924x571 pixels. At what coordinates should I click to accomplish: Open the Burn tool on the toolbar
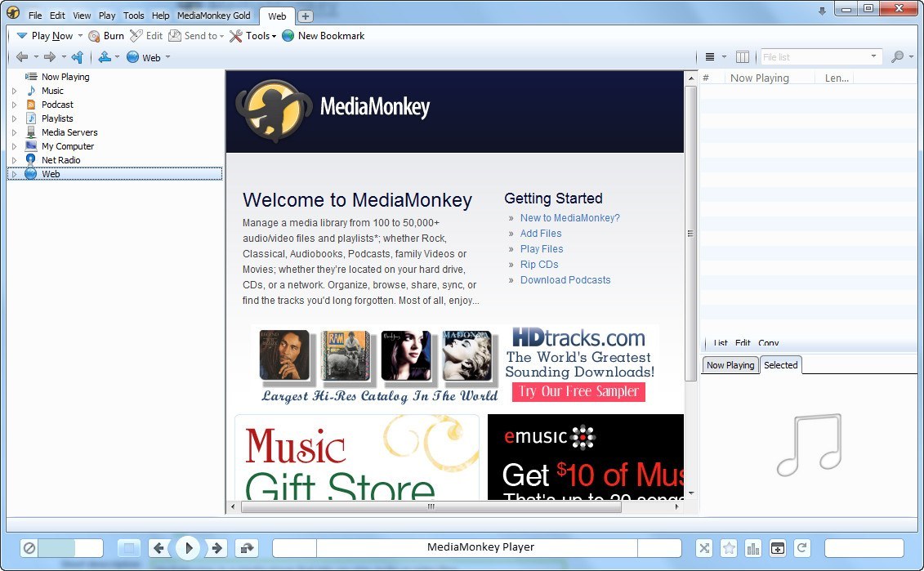95,35
